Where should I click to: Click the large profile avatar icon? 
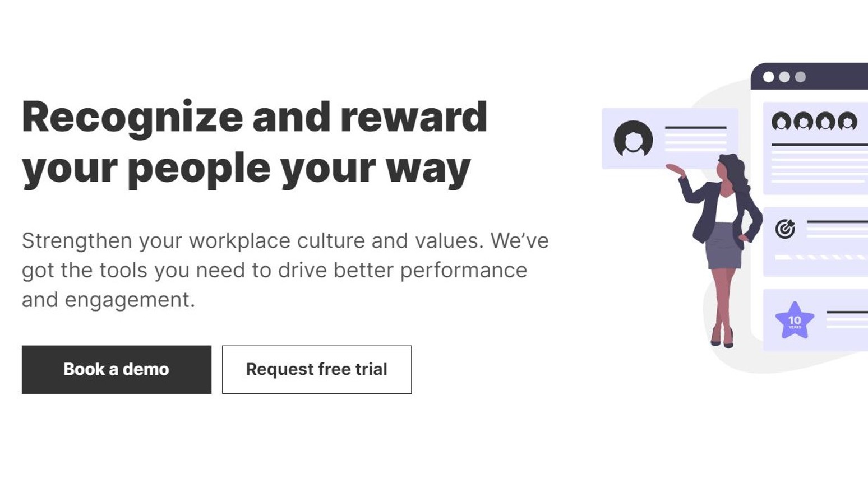(x=633, y=139)
